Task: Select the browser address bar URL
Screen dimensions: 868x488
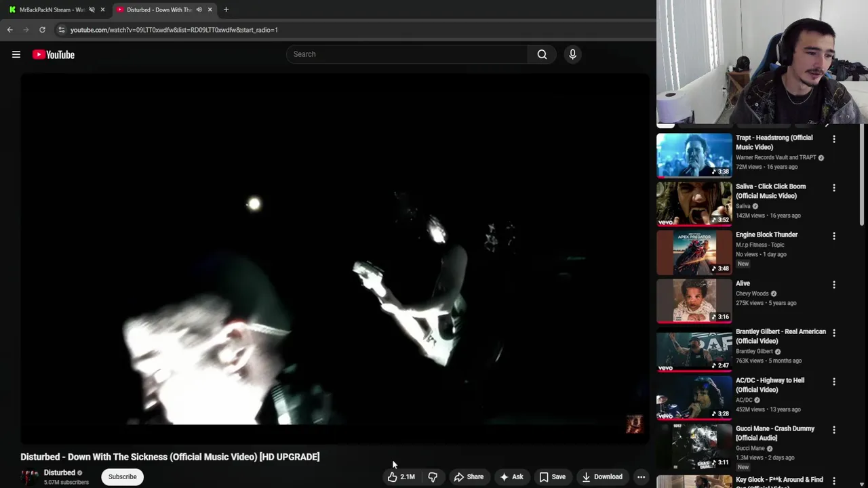Action: click(174, 30)
